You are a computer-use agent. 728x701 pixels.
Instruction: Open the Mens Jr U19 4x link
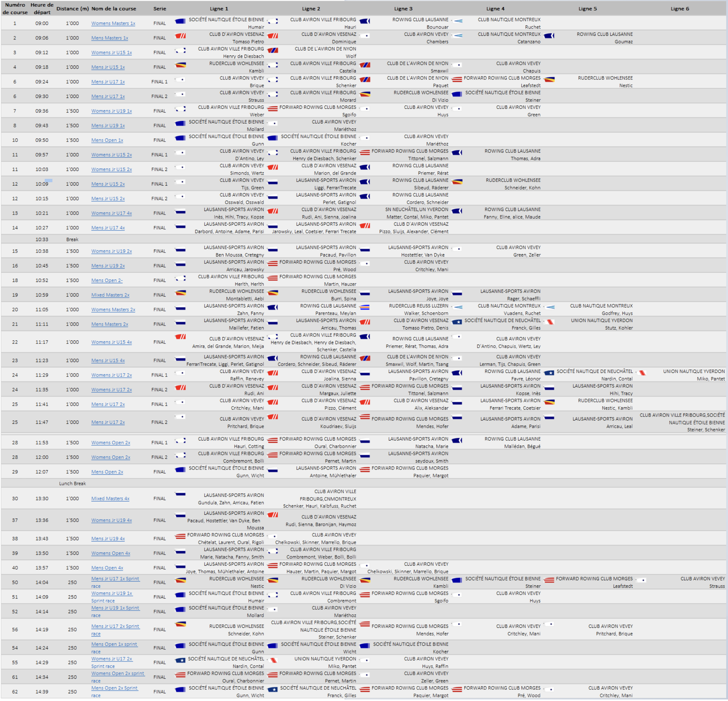click(108, 539)
